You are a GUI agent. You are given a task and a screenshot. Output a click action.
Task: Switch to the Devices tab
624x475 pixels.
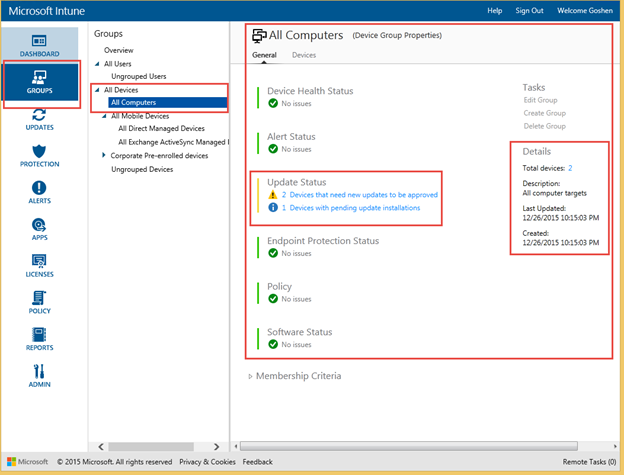click(304, 55)
